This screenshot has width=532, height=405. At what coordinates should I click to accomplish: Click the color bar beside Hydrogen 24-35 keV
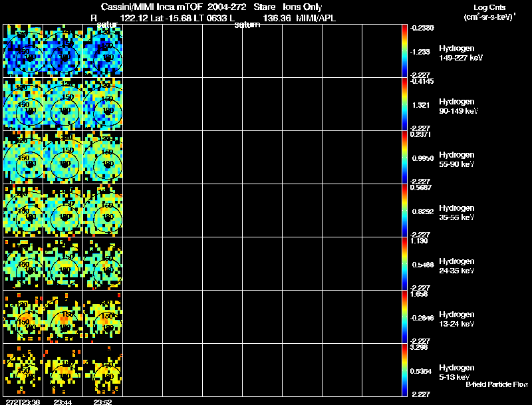[404, 264]
